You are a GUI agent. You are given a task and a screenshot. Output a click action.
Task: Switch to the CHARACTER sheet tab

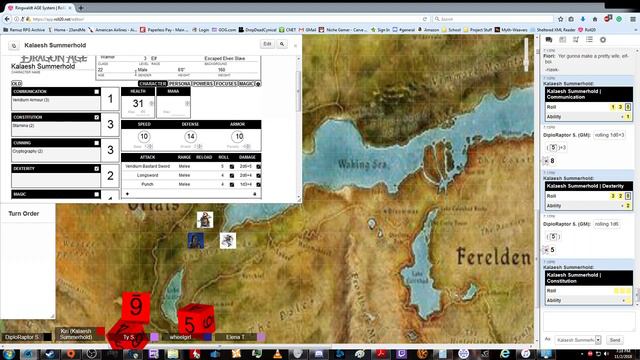click(153, 84)
